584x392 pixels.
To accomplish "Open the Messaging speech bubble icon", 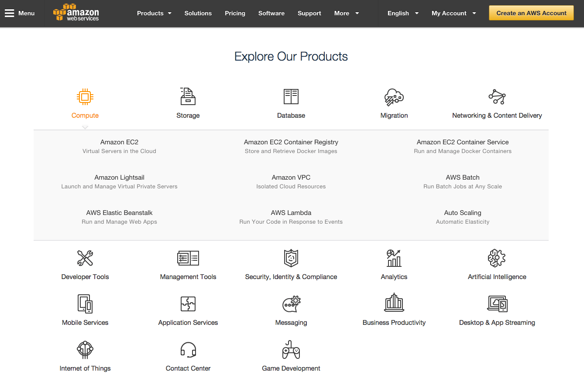I will (291, 304).
